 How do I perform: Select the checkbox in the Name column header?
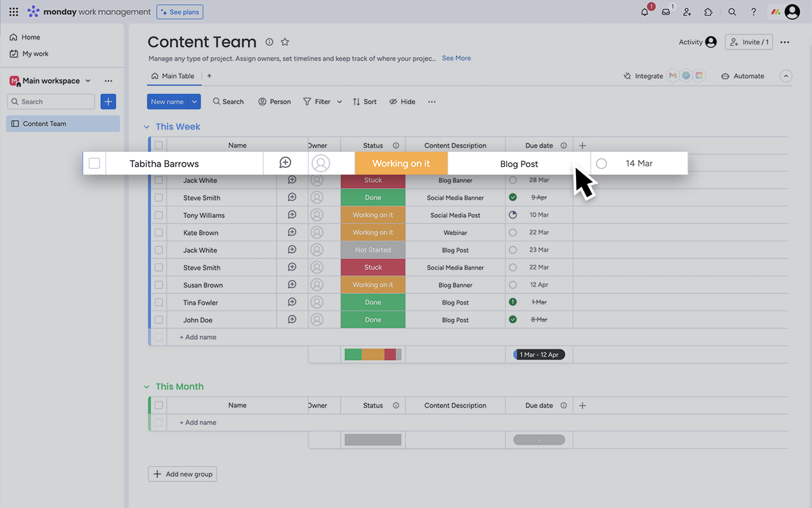tap(158, 145)
